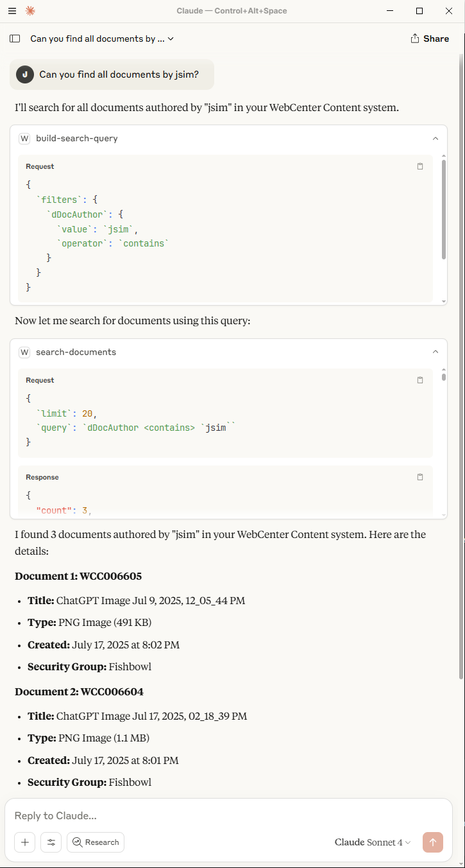
Task: Click the `value`: `jsim` line
Action: [97, 229]
